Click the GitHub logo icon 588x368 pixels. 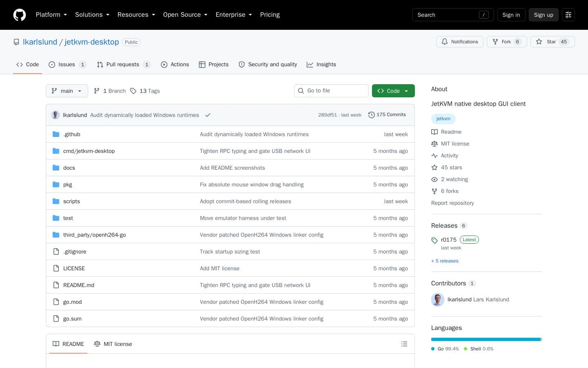[20, 15]
